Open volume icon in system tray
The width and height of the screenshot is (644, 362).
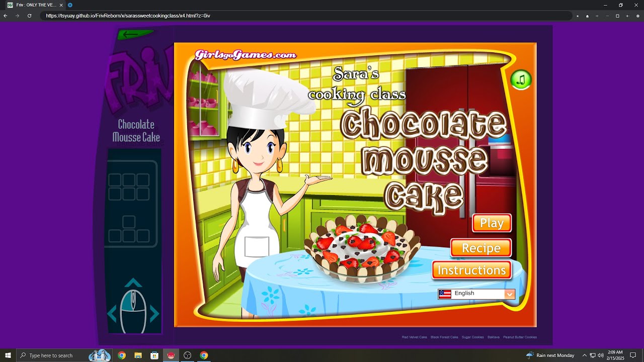click(601, 355)
